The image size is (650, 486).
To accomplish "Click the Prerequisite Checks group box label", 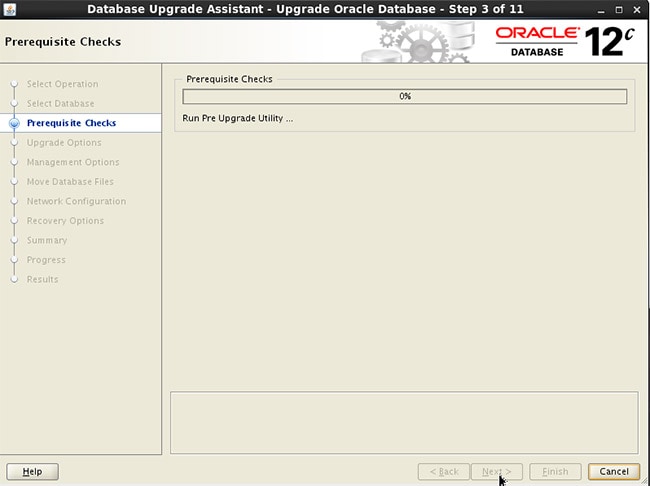I will point(229,79).
